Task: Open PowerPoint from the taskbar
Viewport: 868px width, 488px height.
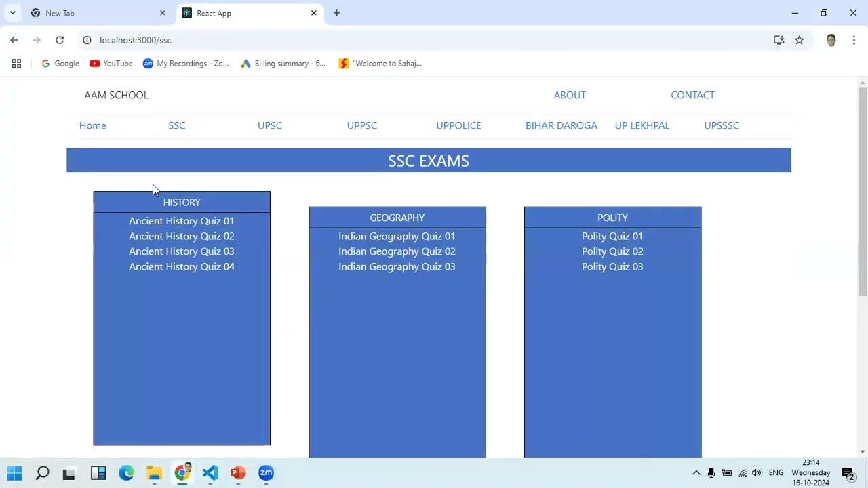Action: click(238, 473)
